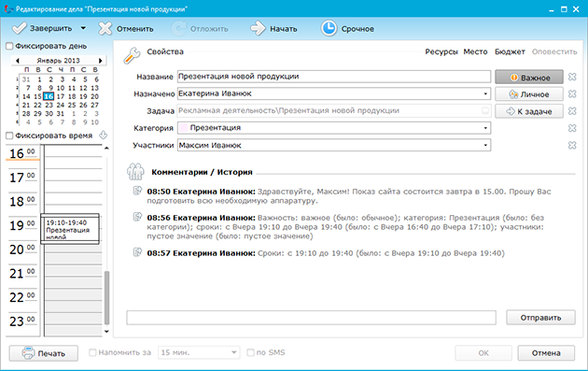This screenshot has height=371, width=588.
Task: Expand the Участники dropdown
Action: pos(485,146)
